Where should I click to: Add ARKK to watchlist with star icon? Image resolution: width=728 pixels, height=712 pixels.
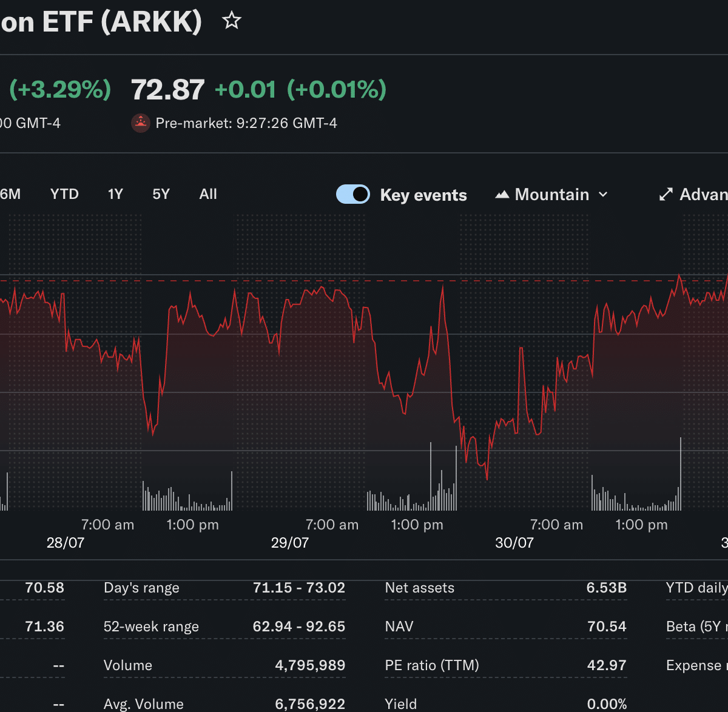click(232, 21)
